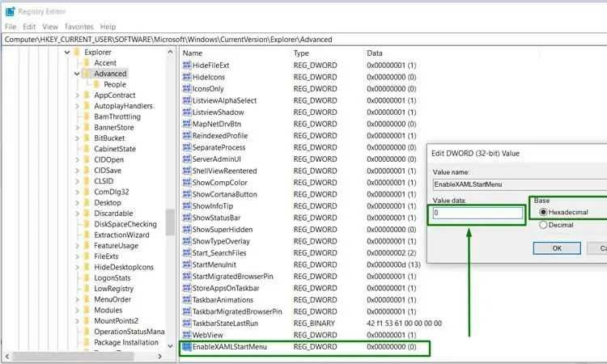The width and height of the screenshot is (607, 364).
Task: Click the ShowCompColor value icon
Action: coord(187,183)
